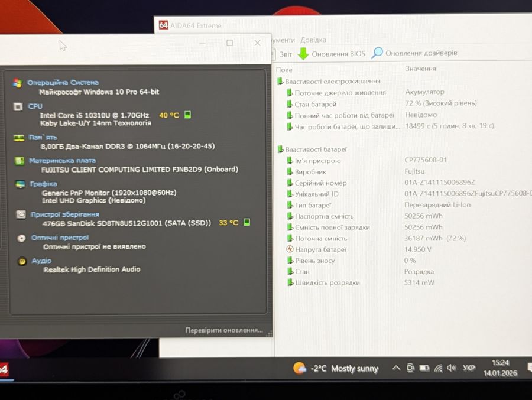The height and width of the screenshot is (400, 532).
Task: Select the Ємність повної зарядки row
Action: 365,227
